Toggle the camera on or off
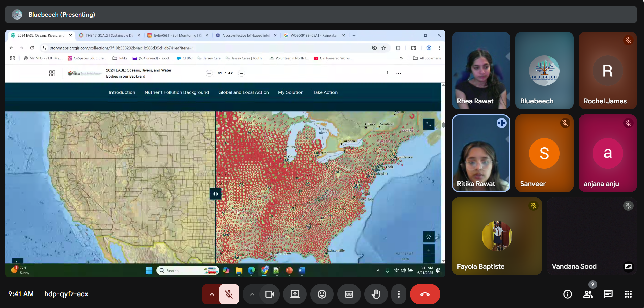Screen dimensions: 644x308 point(269,294)
